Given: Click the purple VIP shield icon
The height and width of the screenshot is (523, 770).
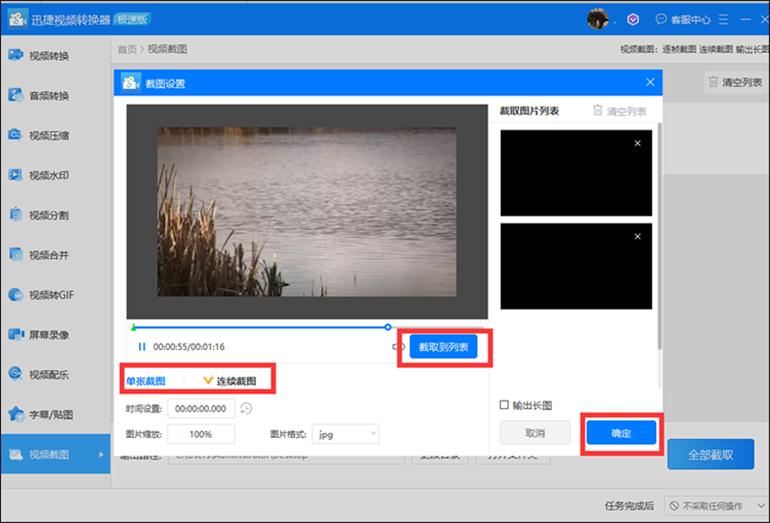Looking at the screenshot, I should (633, 19).
